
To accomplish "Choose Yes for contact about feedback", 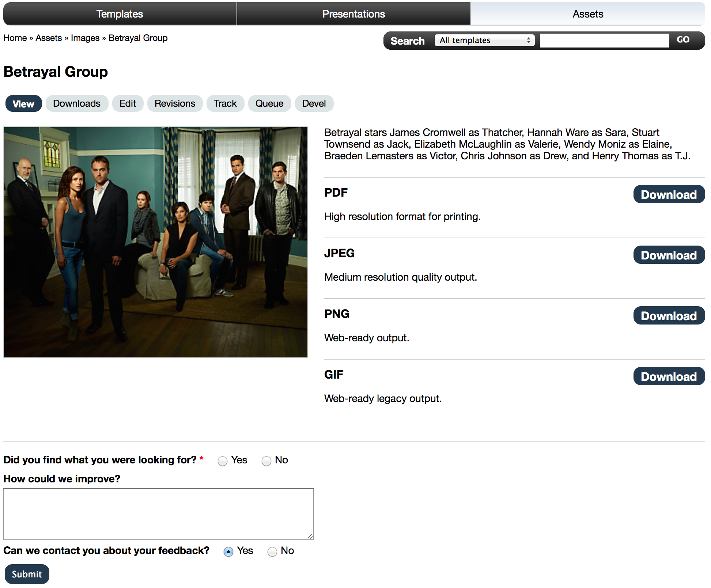I will point(228,551).
